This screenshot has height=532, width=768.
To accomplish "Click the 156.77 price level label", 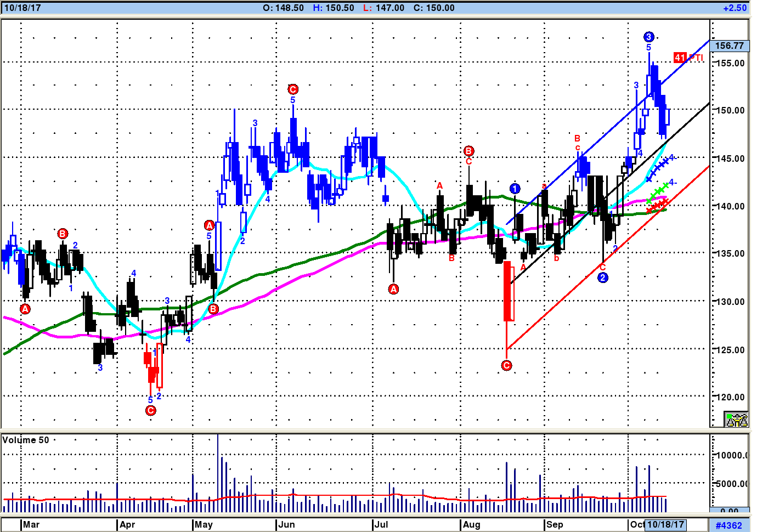I will (x=730, y=46).
